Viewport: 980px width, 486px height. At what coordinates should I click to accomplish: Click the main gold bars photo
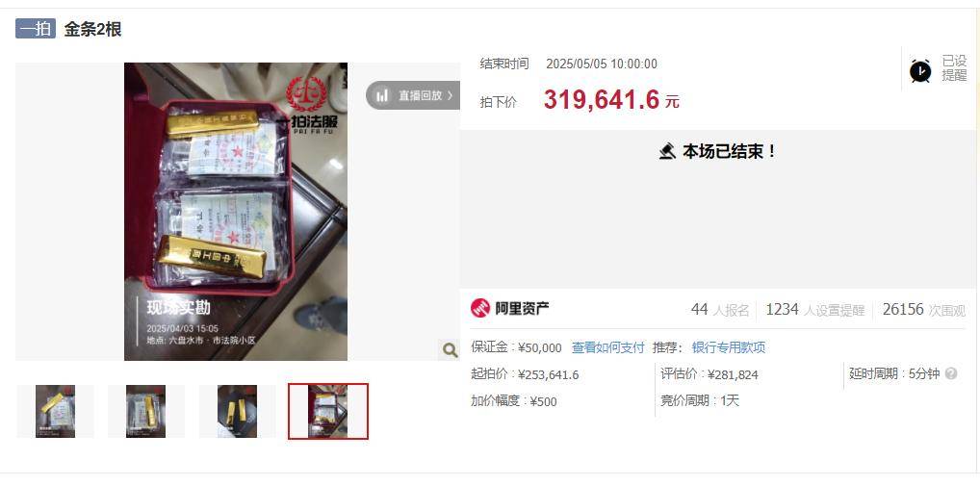tap(236, 211)
